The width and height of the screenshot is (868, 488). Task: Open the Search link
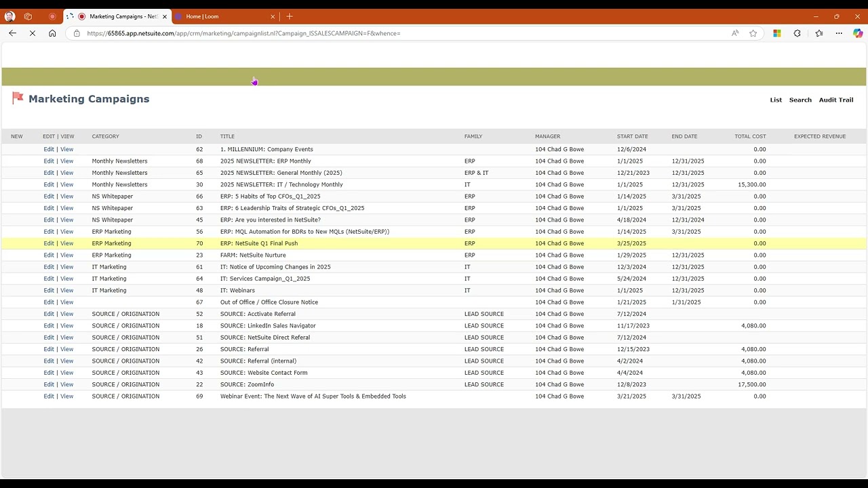800,100
